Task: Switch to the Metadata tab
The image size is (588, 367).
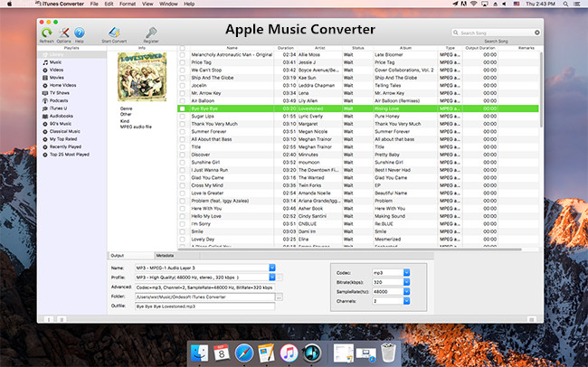Action: coord(176,256)
